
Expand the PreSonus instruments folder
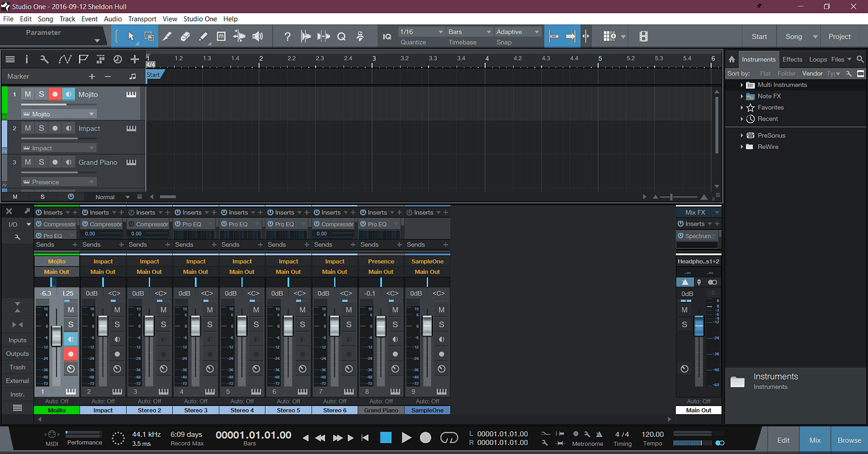742,135
